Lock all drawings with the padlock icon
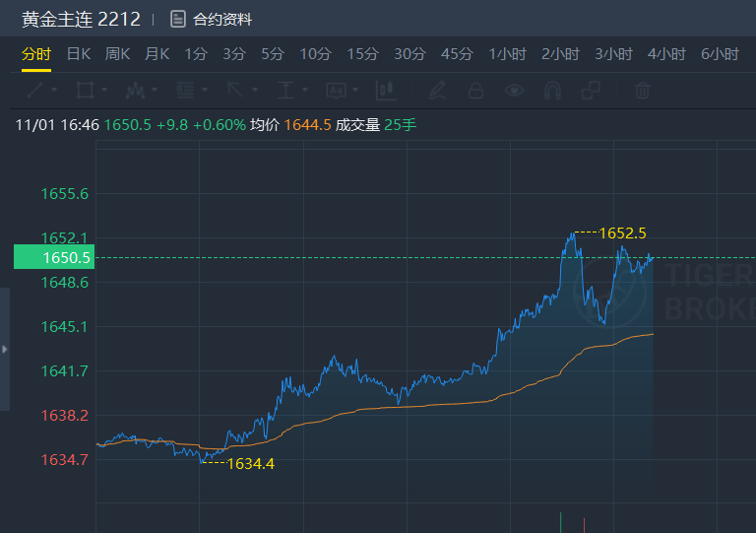756x533 pixels. coord(475,91)
